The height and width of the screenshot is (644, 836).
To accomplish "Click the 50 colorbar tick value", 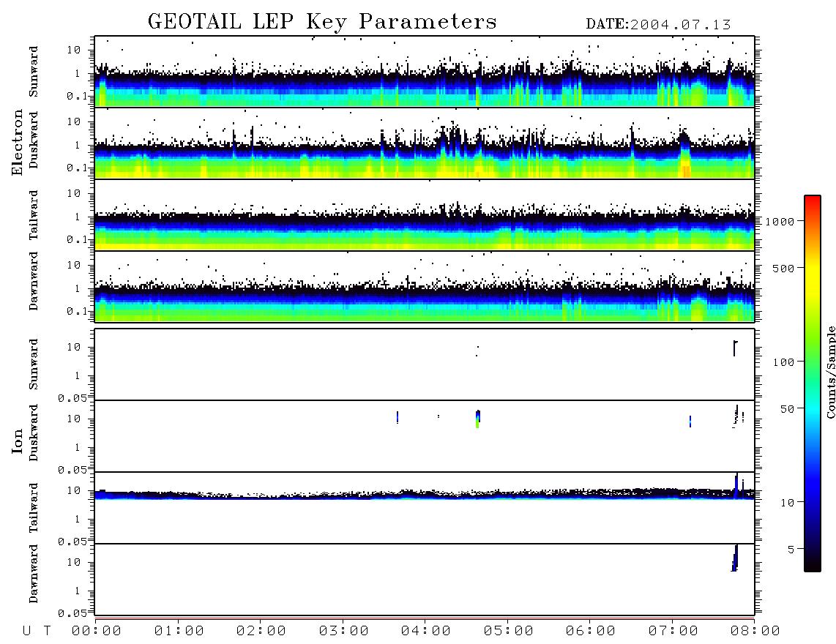I will (x=787, y=409).
